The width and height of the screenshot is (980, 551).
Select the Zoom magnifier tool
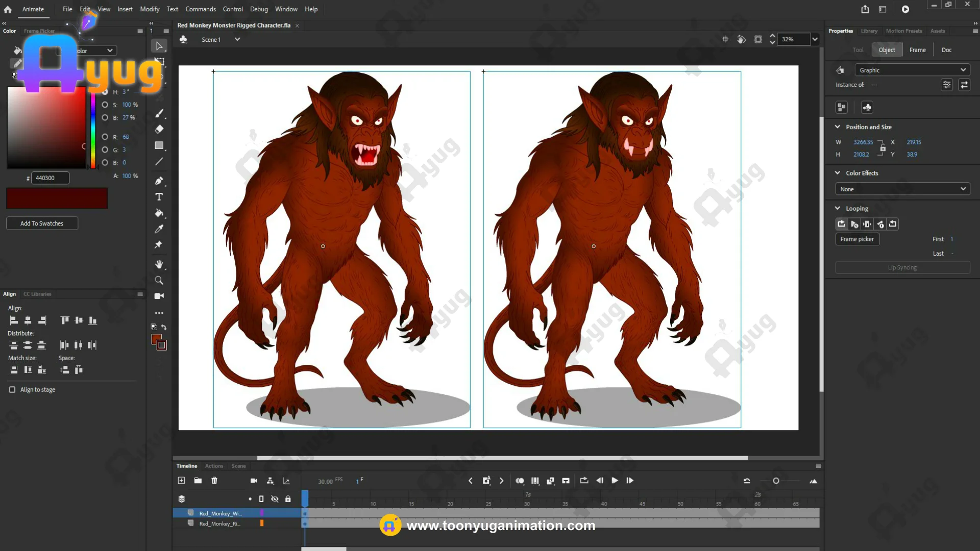159,280
